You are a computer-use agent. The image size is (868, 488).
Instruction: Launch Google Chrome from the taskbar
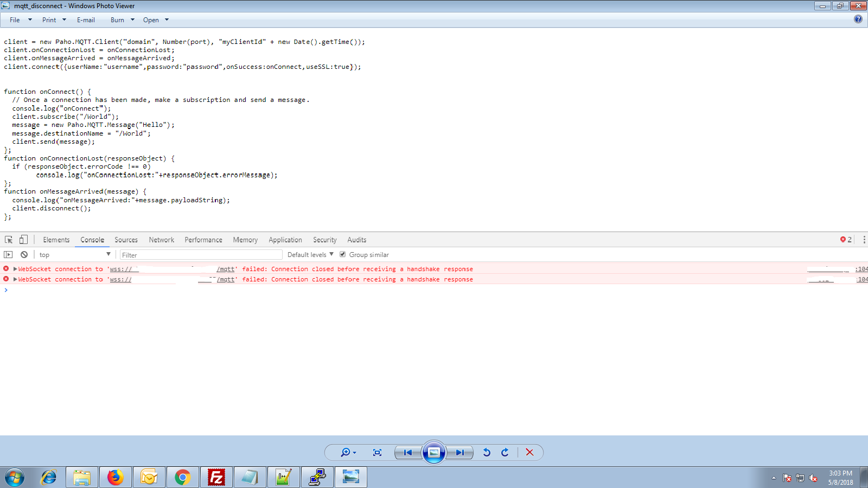click(183, 477)
